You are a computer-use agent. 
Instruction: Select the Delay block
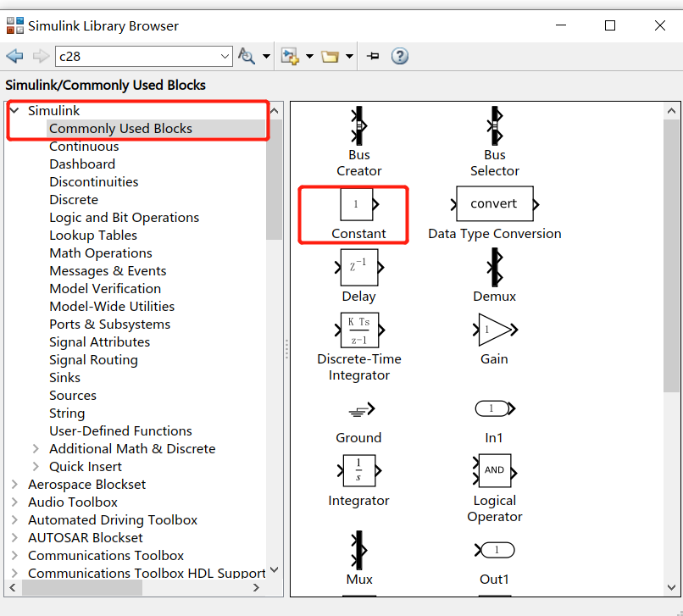(x=359, y=276)
